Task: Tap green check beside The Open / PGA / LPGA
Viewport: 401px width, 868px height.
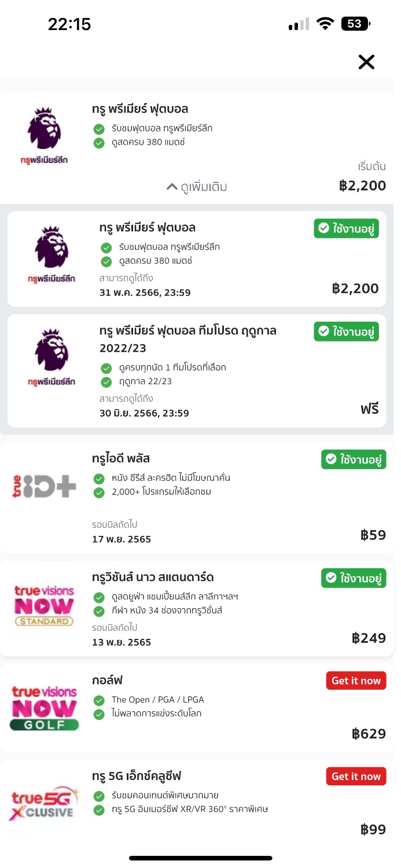Action: point(99,700)
